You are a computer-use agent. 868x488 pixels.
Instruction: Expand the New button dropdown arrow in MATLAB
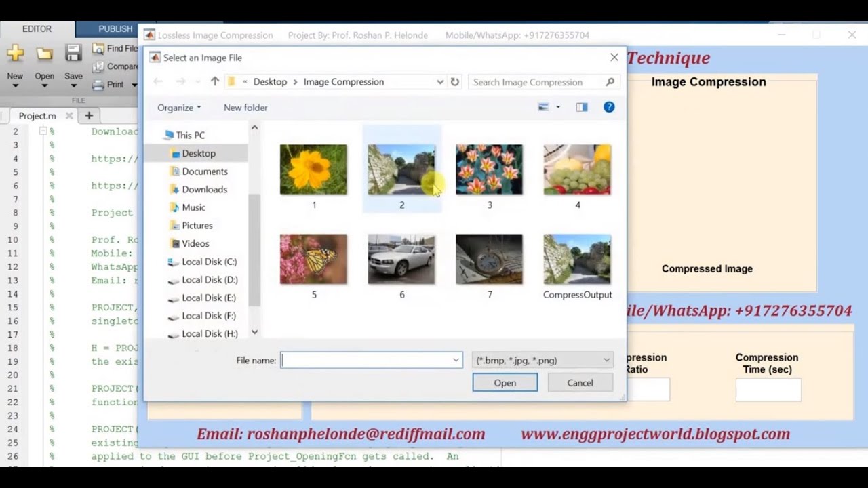pos(15,87)
